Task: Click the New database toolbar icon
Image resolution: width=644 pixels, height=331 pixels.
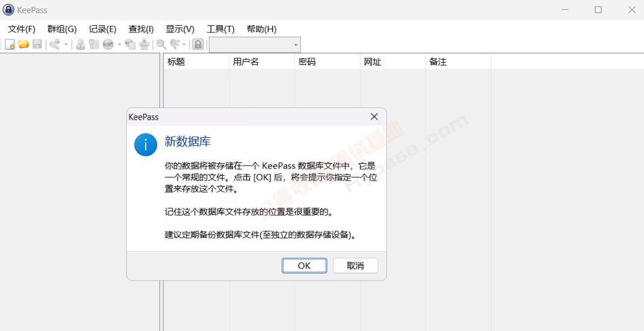Action: coord(10,45)
